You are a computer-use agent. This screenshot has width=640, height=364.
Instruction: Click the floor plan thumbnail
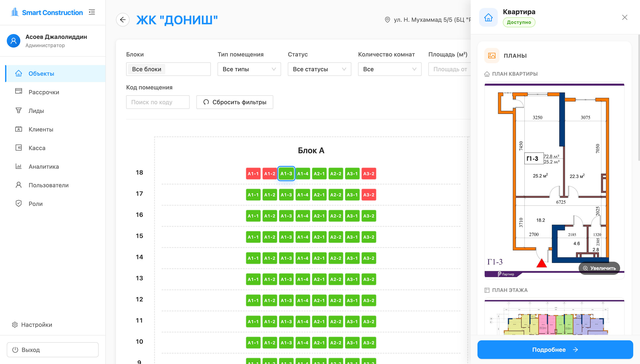pyautogui.click(x=554, y=316)
